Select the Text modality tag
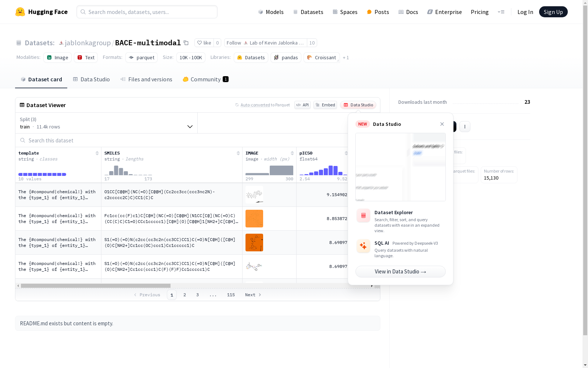This screenshot has width=588, height=368. (x=86, y=57)
